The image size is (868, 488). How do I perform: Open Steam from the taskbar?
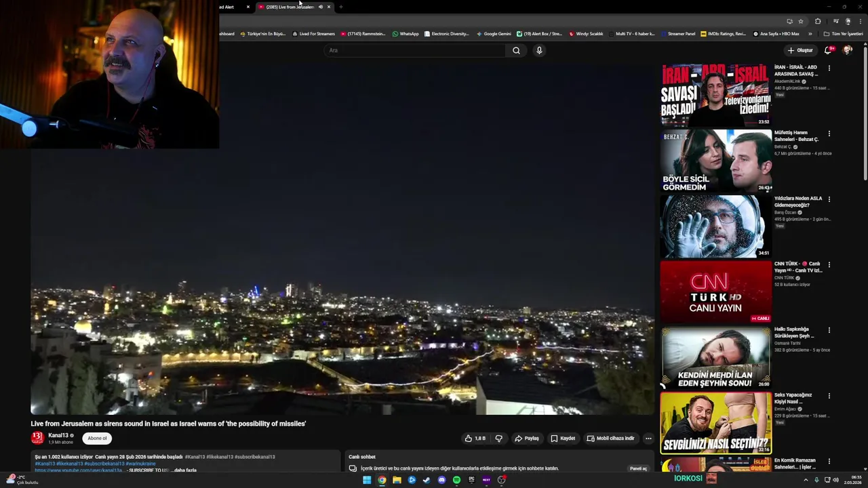(427, 480)
